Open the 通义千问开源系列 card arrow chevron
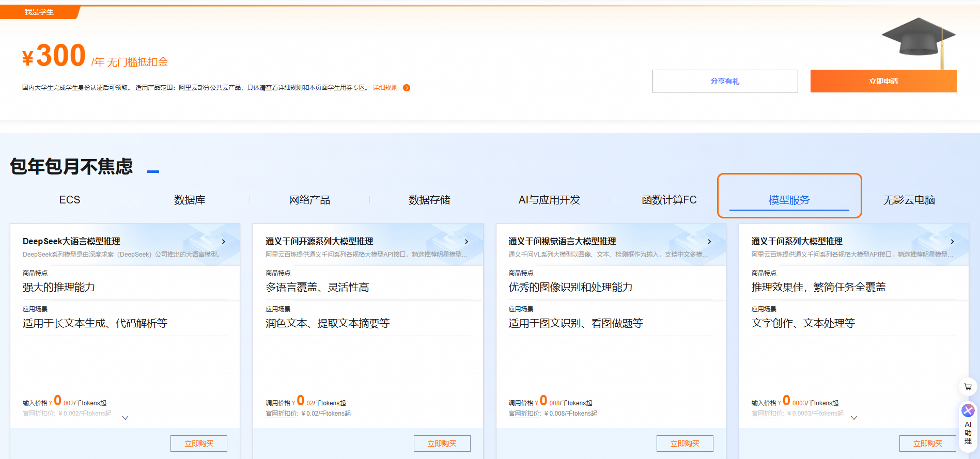Viewport: 980px width, 459px height. pos(466,242)
